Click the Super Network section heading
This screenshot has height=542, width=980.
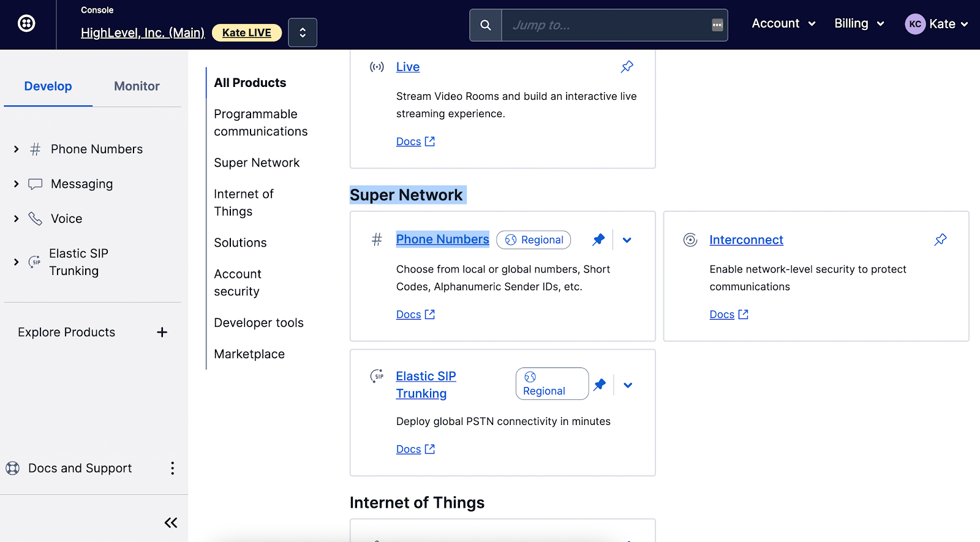tap(406, 195)
